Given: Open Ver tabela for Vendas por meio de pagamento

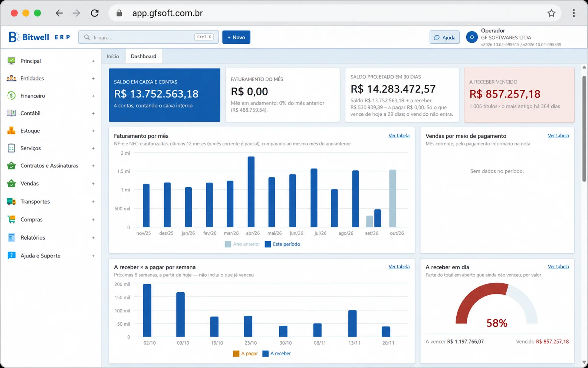Looking at the screenshot, I should 558,136.
